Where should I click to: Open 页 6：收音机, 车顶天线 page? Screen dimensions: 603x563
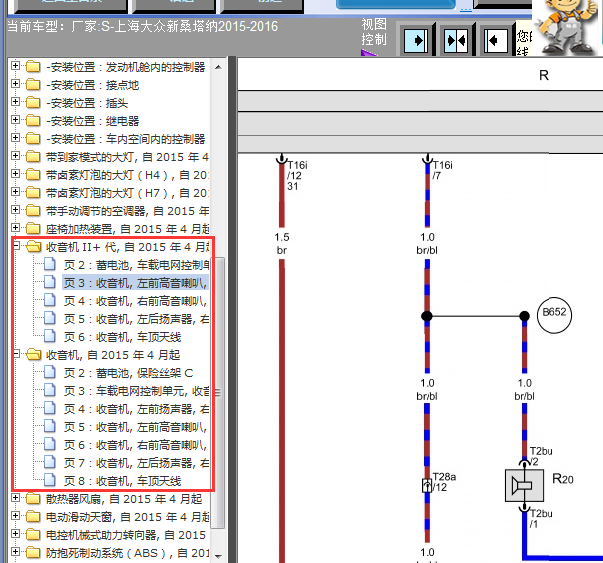[122, 337]
